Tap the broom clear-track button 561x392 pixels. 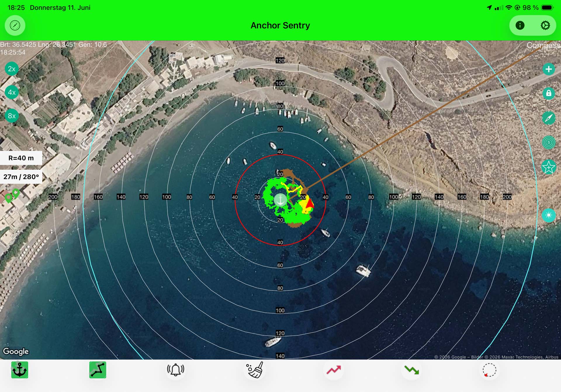(255, 370)
